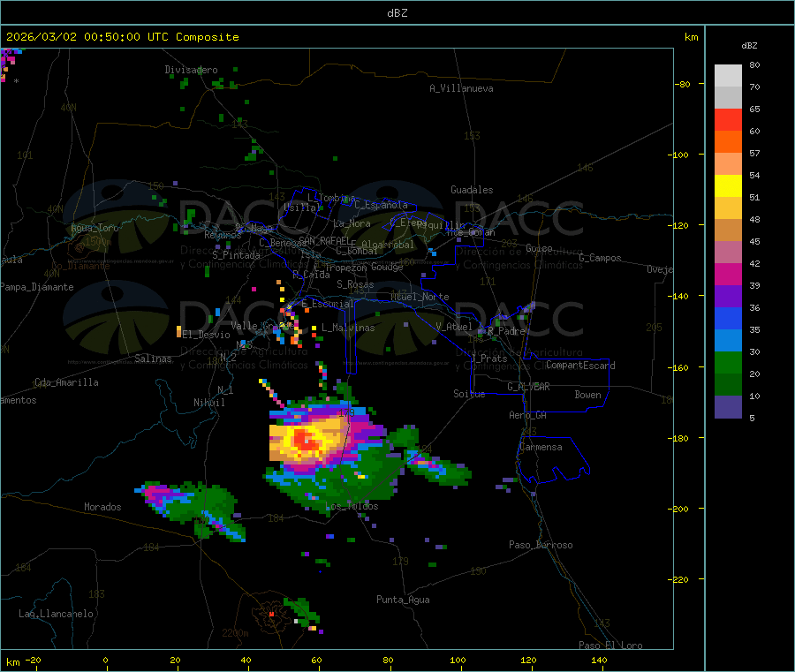This screenshot has height=672, width=795.
Task: Select the purple 39-36 dBZ legend swatch
Action: 728,297
